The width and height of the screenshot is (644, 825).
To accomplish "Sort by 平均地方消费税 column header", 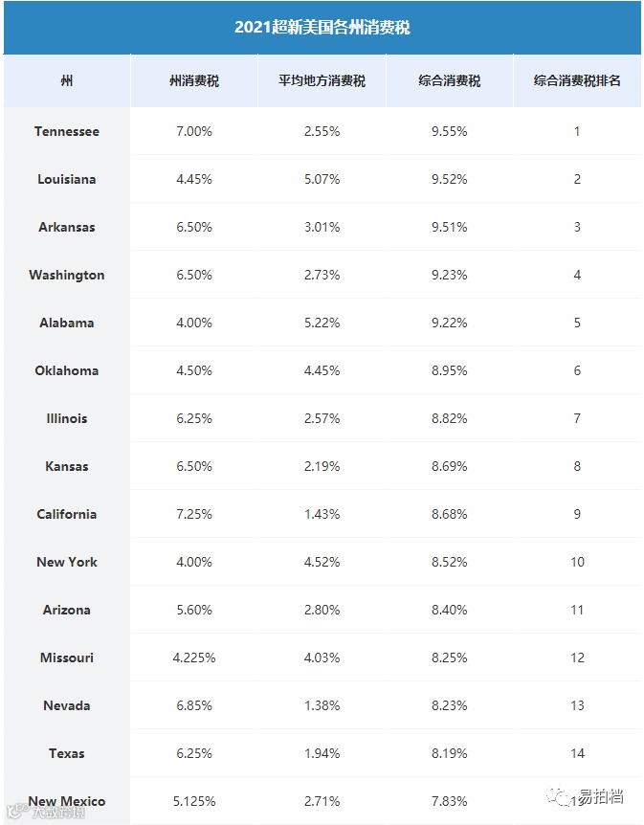I will [322, 81].
